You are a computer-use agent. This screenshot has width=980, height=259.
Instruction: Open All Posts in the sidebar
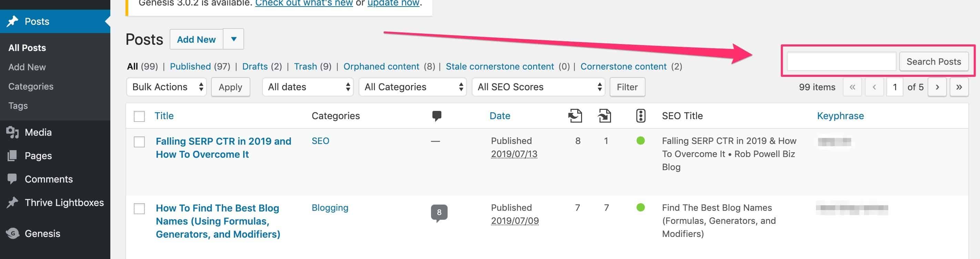(27, 48)
